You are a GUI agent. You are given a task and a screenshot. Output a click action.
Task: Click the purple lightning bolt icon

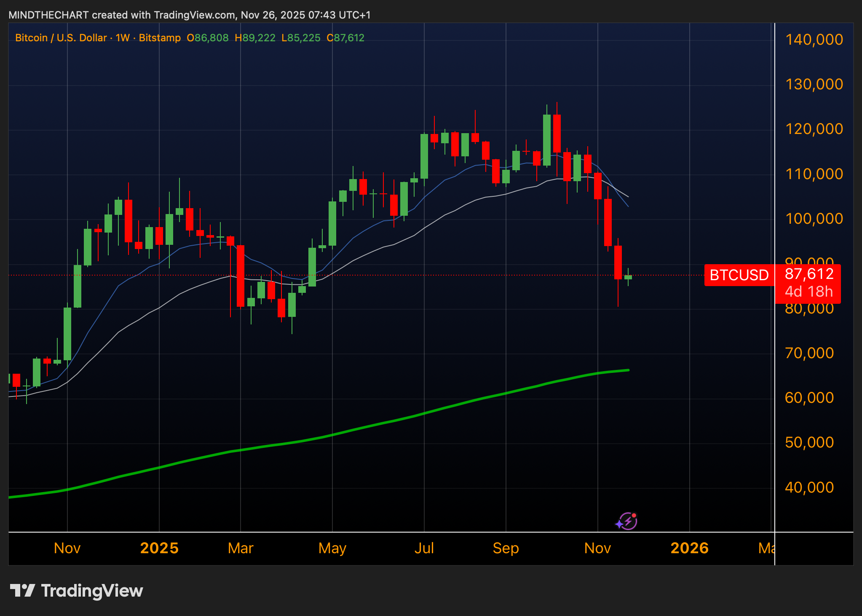coord(627,521)
